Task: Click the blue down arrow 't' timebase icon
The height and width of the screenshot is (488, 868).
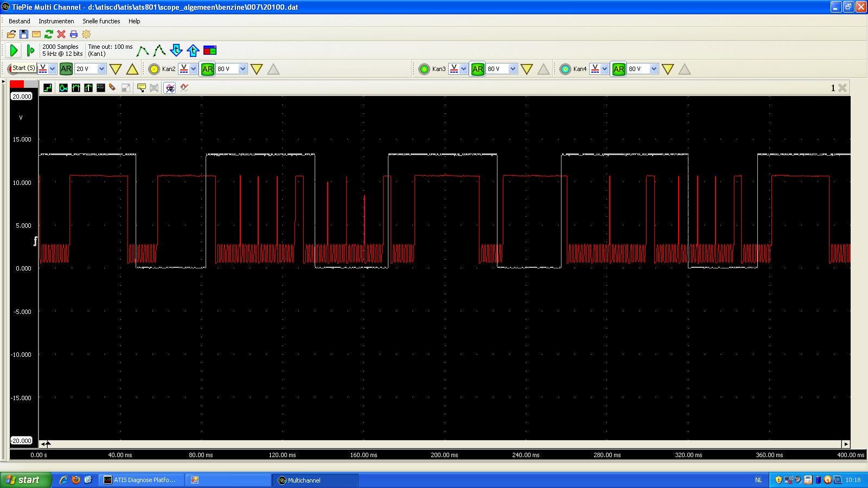Action: coord(176,50)
